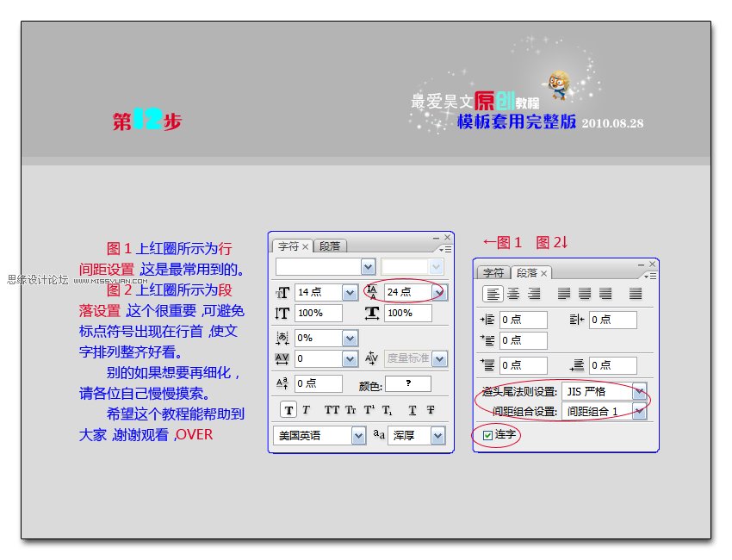Screen dimensions: 732x560
Task: Click justify last line right icon
Action: 605,294
